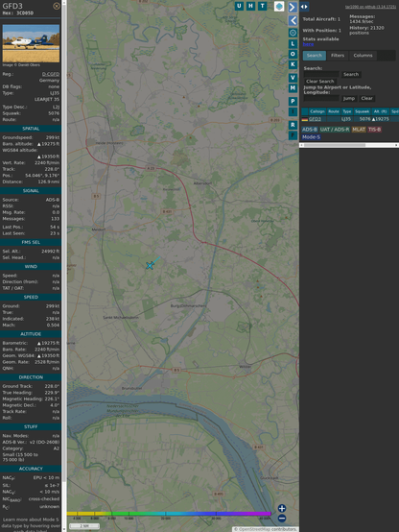Click the Clear button next to Jump
399x532 pixels.
[366, 98]
